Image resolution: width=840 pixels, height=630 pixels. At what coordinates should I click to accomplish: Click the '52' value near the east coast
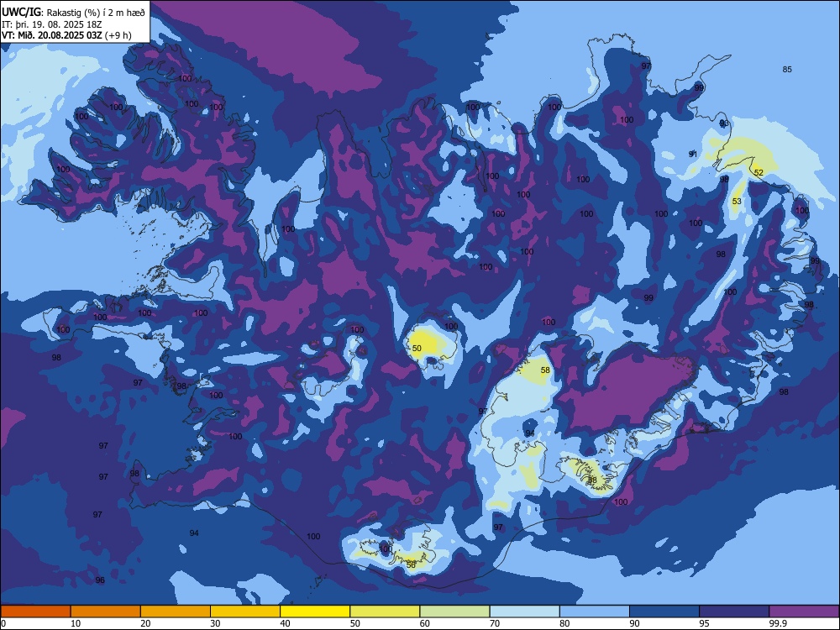tap(759, 172)
